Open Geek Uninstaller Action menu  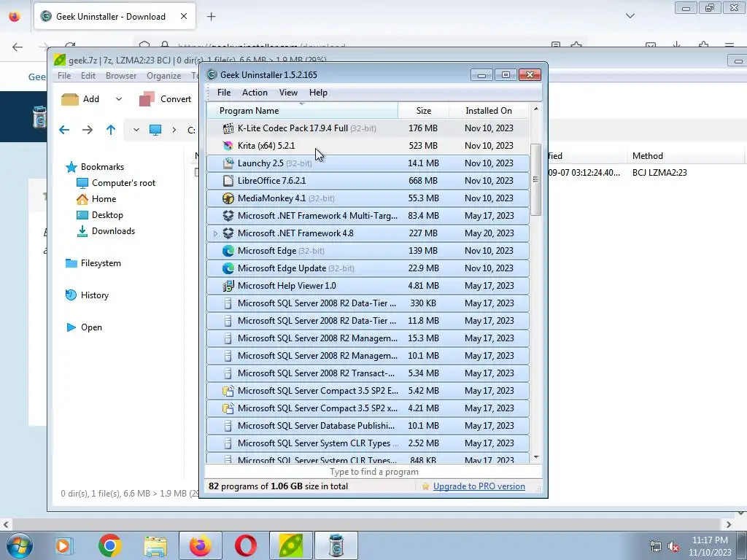pos(255,93)
